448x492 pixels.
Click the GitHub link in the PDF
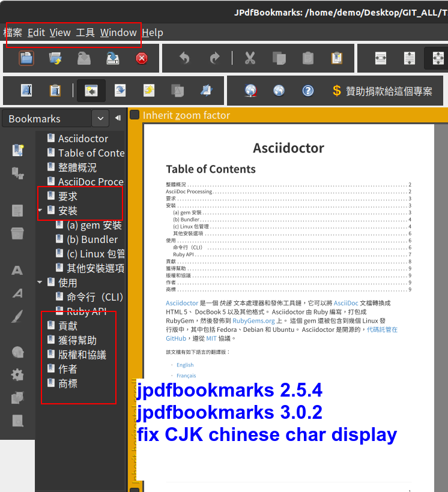[x=176, y=338]
